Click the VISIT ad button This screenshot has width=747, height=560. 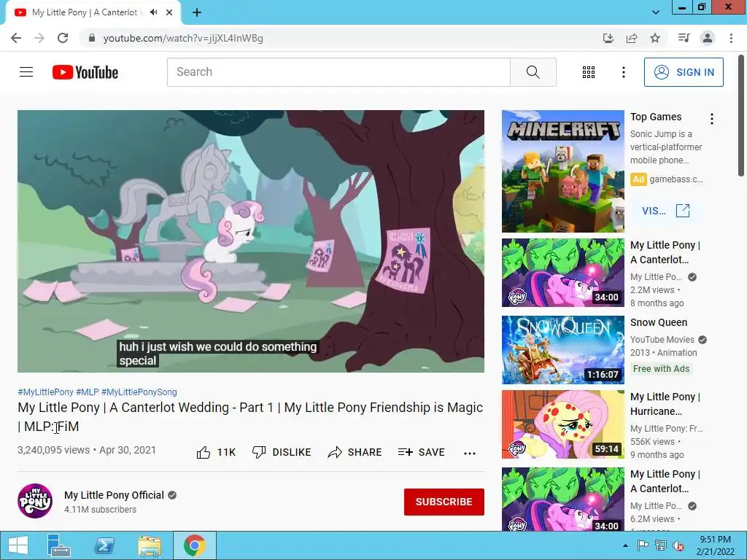(665, 211)
